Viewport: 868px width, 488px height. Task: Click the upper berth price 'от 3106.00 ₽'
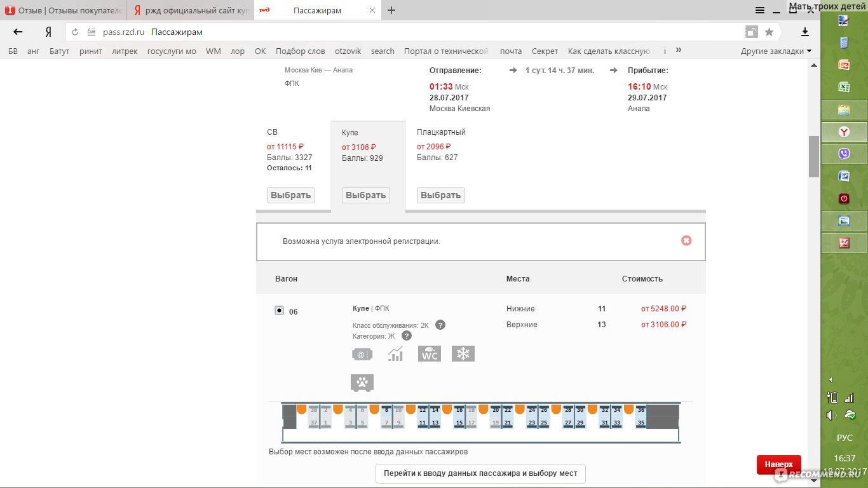(663, 325)
